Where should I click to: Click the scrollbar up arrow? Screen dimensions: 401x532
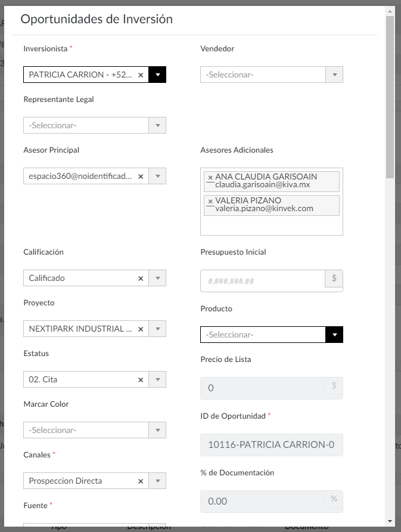coord(390,11)
